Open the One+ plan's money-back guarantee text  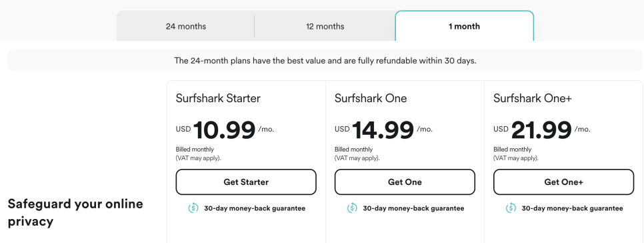pyautogui.click(x=572, y=208)
